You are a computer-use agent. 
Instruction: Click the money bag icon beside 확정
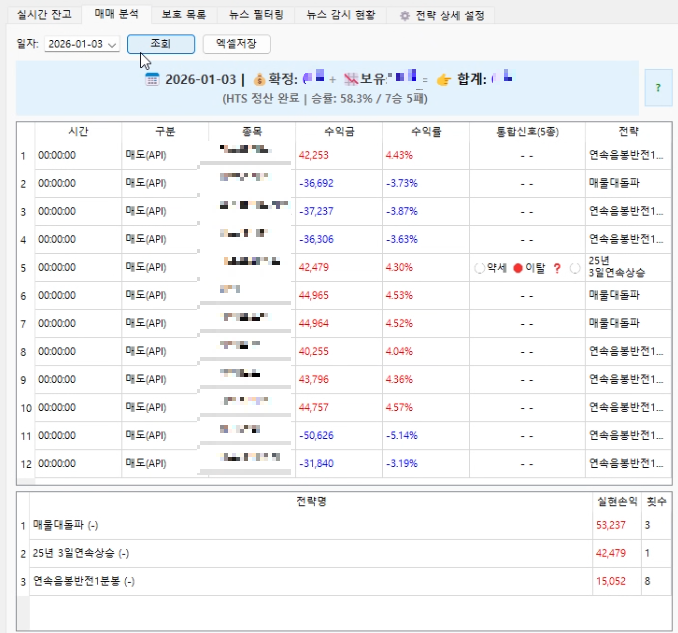pos(259,80)
